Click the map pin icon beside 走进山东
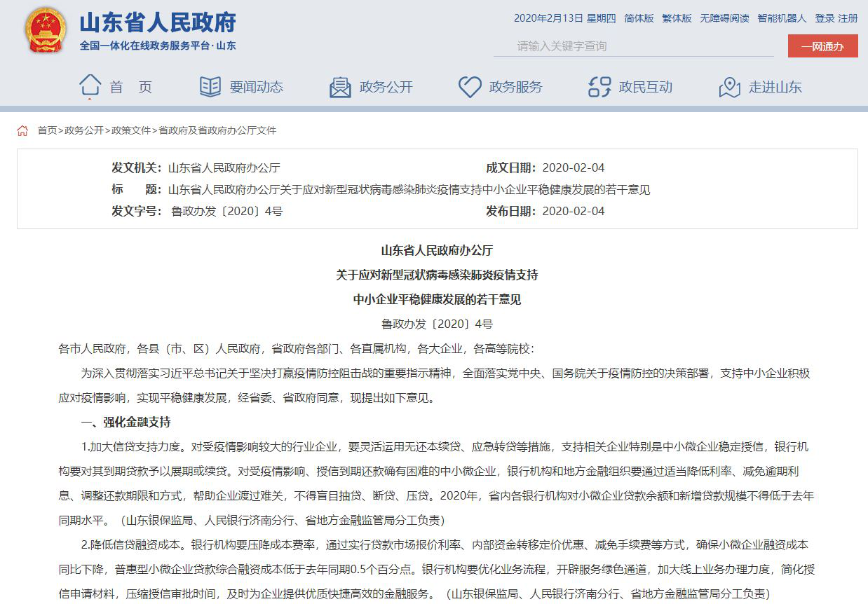The height and width of the screenshot is (604, 868). point(730,87)
